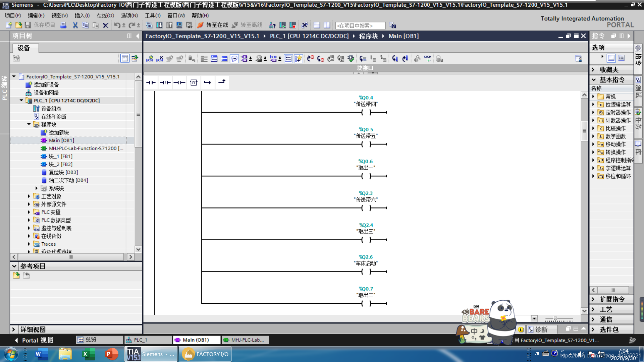
Task: Insert a normally closed contact
Action: 165,82
